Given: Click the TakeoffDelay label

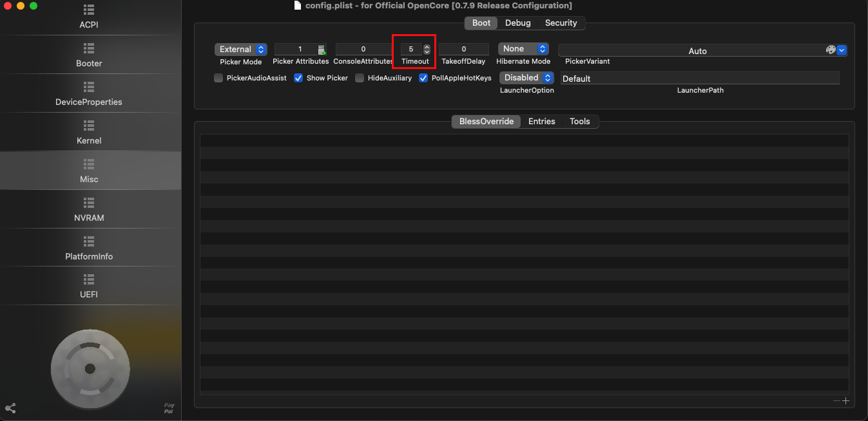Looking at the screenshot, I should click(x=464, y=62).
